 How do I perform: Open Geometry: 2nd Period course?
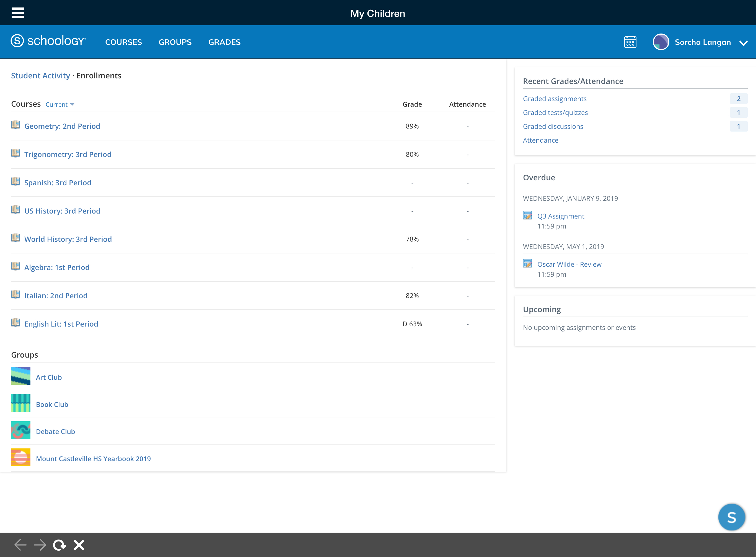point(62,126)
